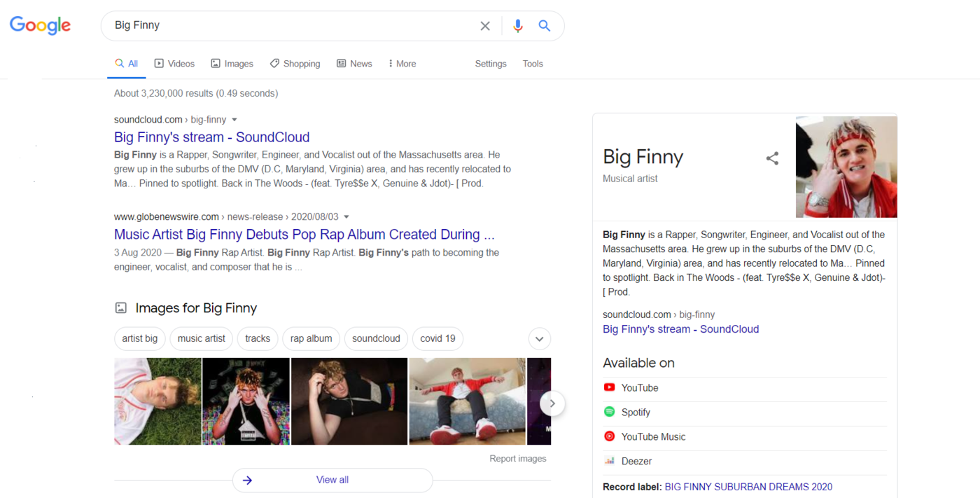980x498 pixels.
Task: Clear the search box with the X icon
Action: 485,26
